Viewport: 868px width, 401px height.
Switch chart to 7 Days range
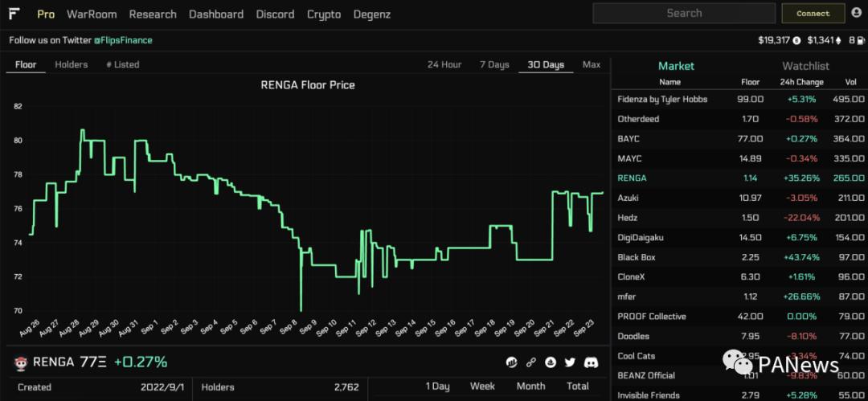coord(494,65)
